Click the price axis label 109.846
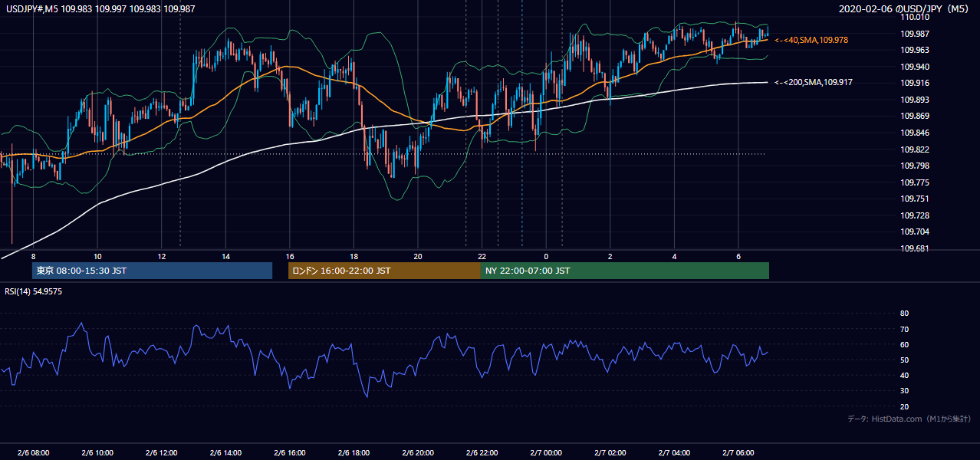The width and height of the screenshot is (980, 460). pyautogui.click(x=914, y=133)
